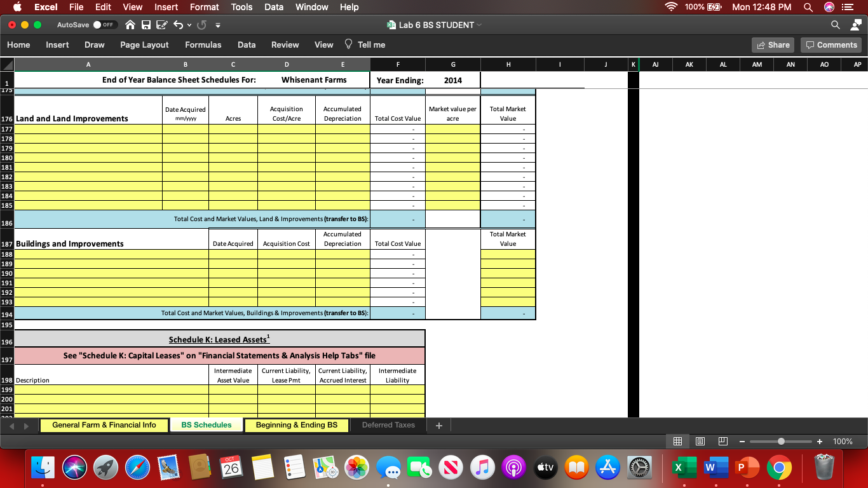868x488 pixels.
Task: Toggle the AutoSave switch
Action: pos(104,25)
